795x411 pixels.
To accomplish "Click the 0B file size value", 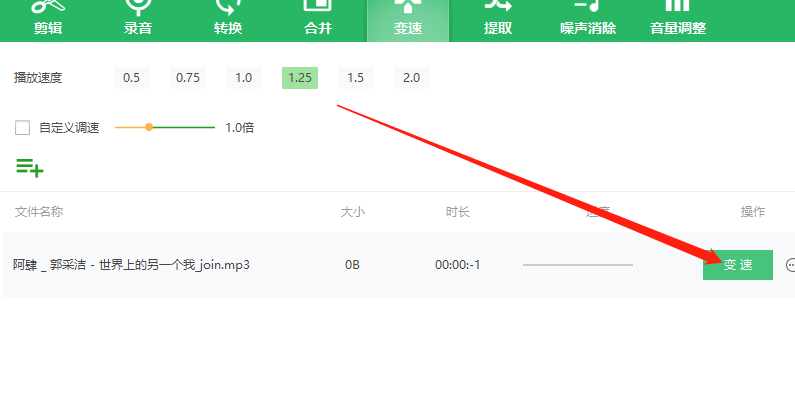I will pyautogui.click(x=352, y=265).
